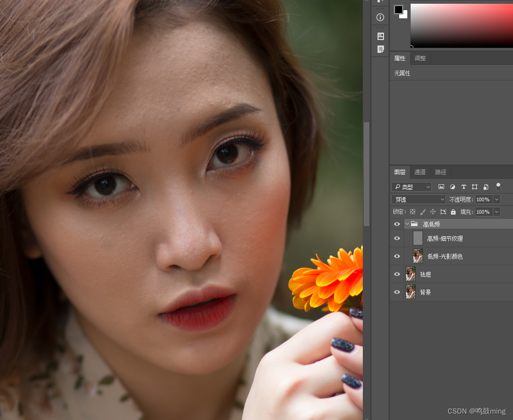Switch to the 通道 tab
Viewport: 513px width, 420px height.
click(420, 172)
